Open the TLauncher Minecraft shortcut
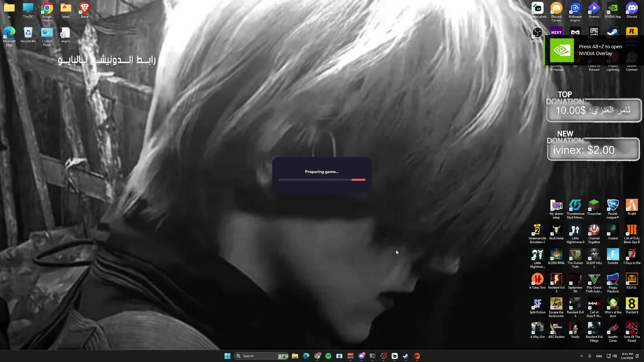The height and width of the screenshot is (362, 644). (594, 208)
